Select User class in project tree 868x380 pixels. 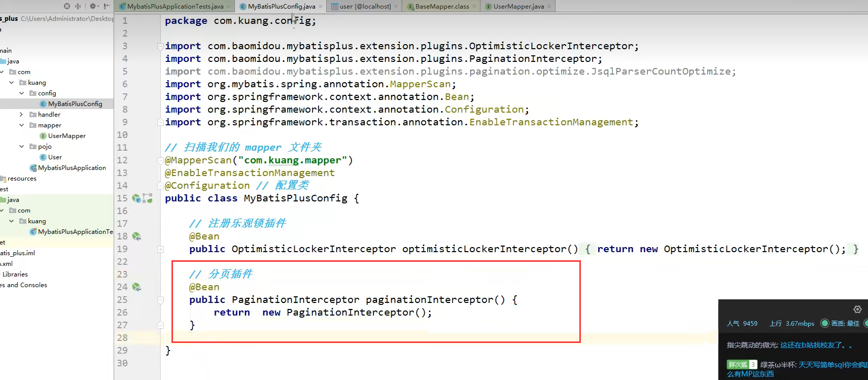[x=55, y=157]
